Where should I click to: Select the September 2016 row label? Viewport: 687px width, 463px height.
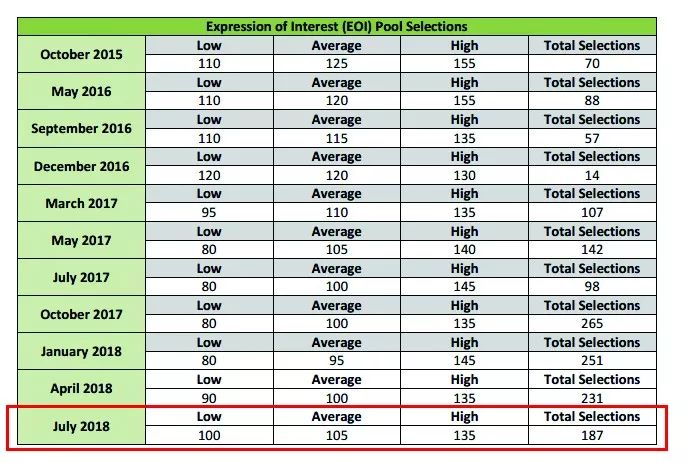coord(82,129)
